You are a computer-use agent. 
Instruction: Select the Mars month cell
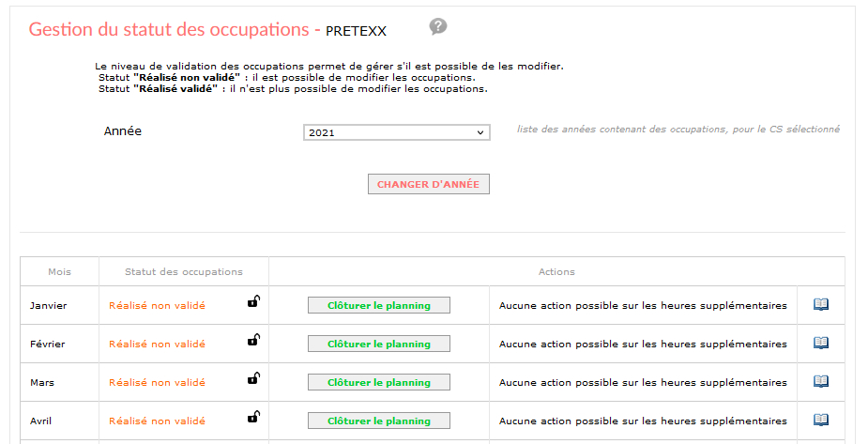pyautogui.click(x=59, y=383)
